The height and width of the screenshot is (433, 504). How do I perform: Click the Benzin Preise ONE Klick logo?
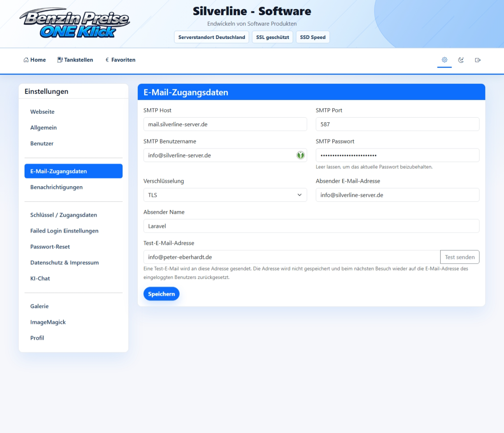pos(74,23)
